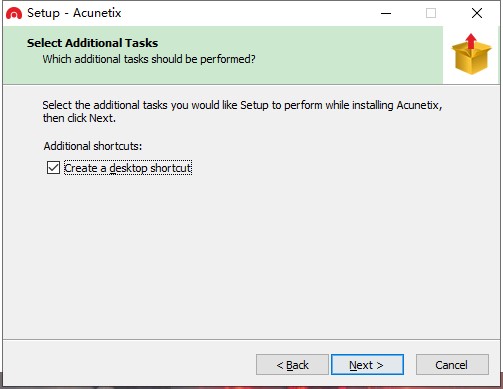The width and height of the screenshot is (503, 389).
Task: Click the 'Setup - Acunetix' window title
Action: pyautogui.click(x=74, y=13)
